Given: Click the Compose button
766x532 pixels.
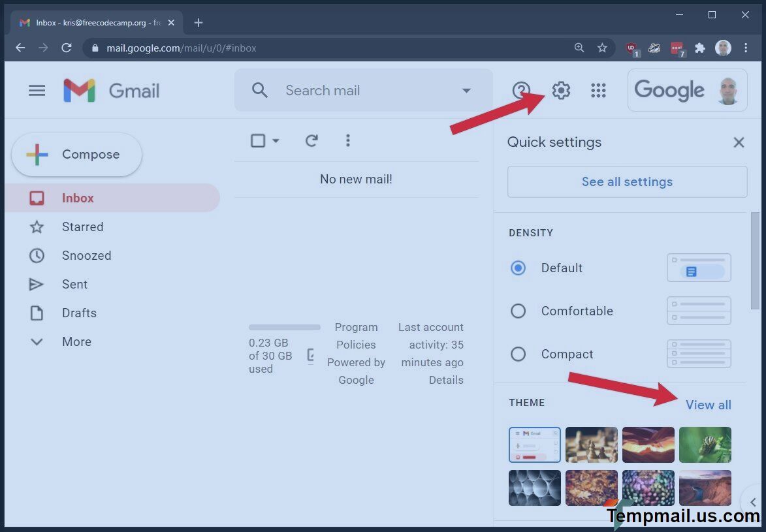Looking at the screenshot, I should pyautogui.click(x=76, y=154).
